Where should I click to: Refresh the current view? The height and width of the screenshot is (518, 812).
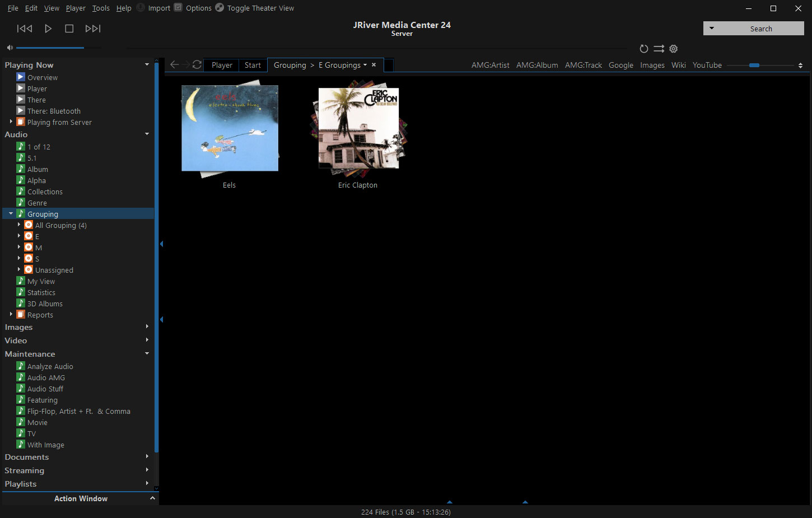[197, 64]
